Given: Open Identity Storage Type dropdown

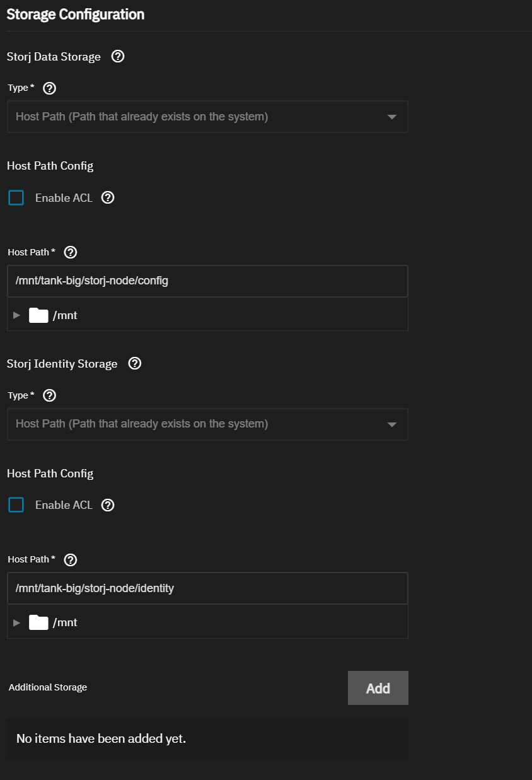Looking at the screenshot, I should pos(207,424).
